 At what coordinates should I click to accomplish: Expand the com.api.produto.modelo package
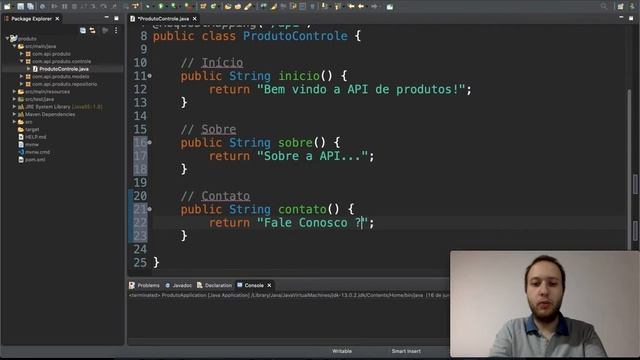[x=22, y=76]
